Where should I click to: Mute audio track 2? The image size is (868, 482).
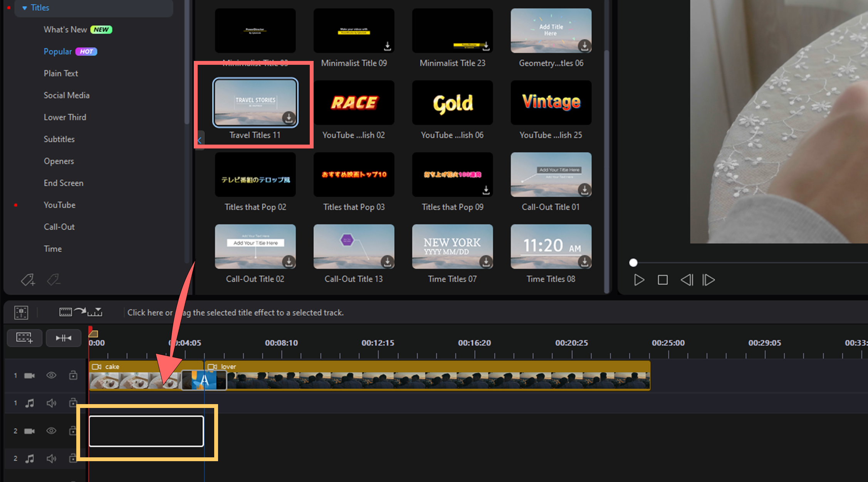(x=51, y=459)
